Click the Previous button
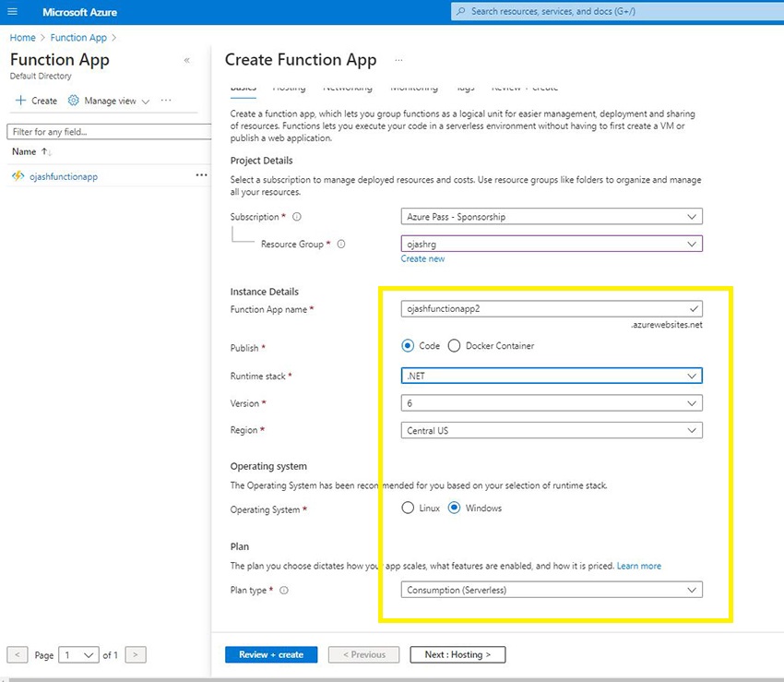Viewport: 784px width, 682px height. (364, 654)
